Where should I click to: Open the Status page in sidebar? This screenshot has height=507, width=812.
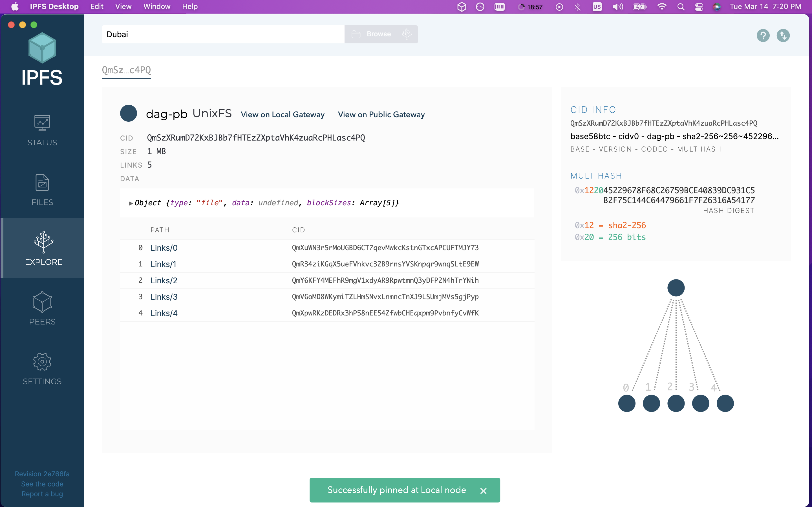[42, 130]
